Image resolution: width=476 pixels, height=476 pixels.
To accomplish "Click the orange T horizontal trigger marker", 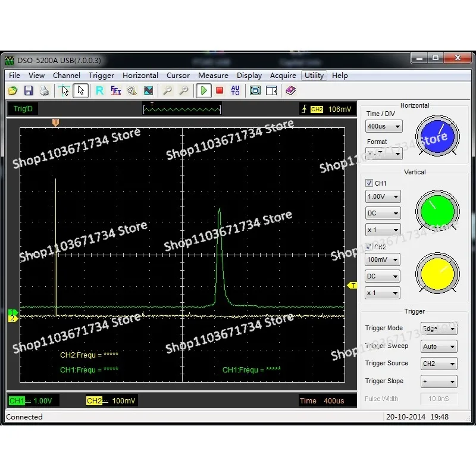I will (x=55, y=123).
